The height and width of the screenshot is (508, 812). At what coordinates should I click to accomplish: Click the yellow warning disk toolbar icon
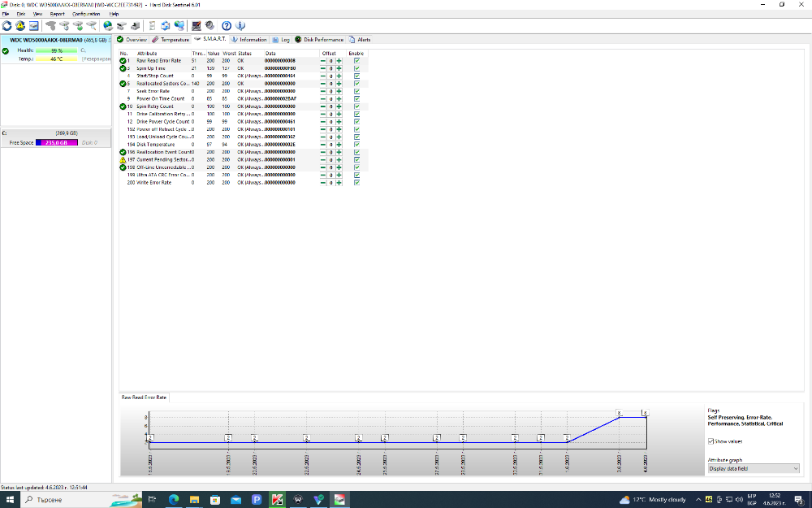tap(20, 25)
